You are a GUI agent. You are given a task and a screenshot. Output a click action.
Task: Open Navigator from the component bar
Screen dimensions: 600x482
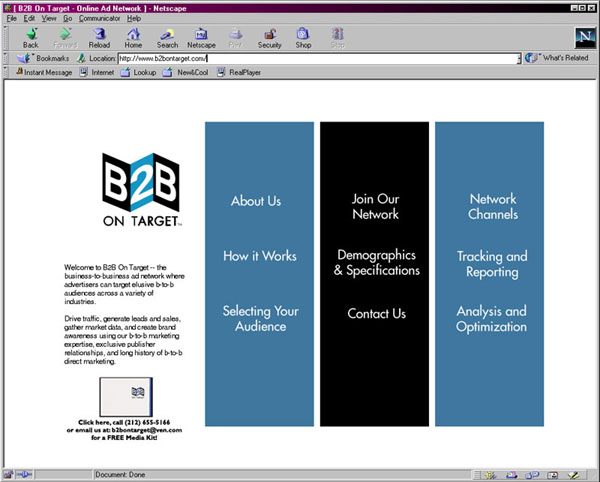coord(491,475)
